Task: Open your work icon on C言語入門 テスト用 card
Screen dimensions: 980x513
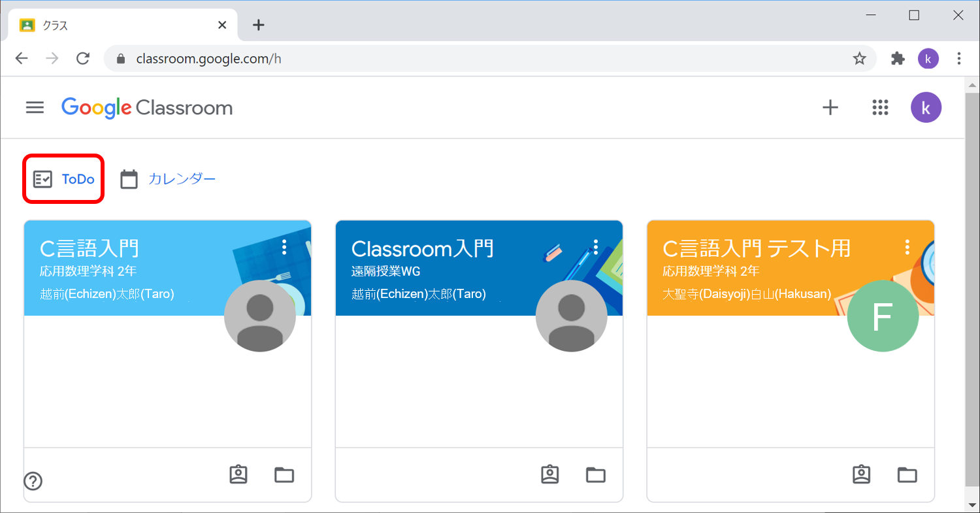Action: (862, 474)
